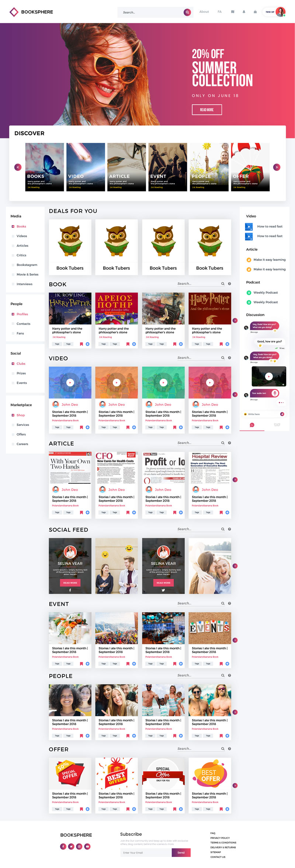The height and width of the screenshot is (868, 295).
Task: Open the notifications bell in the header
Action: 244,12
